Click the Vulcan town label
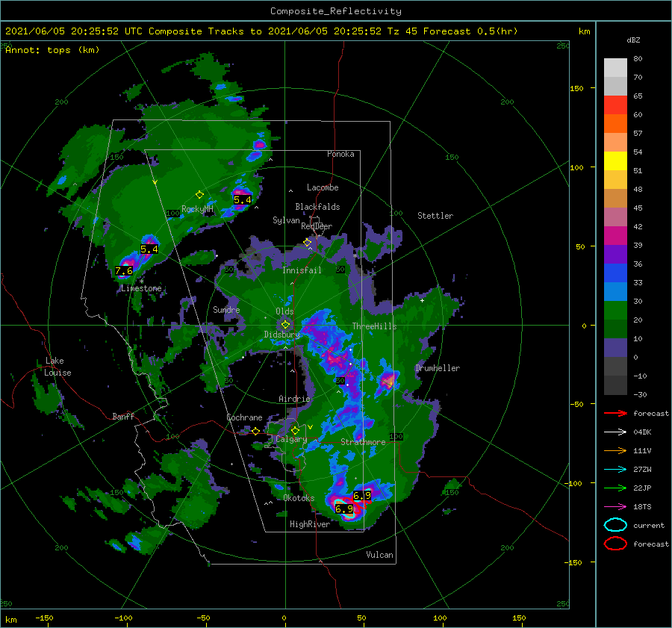Screen dimensions: 672x628 pyautogui.click(x=379, y=555)
